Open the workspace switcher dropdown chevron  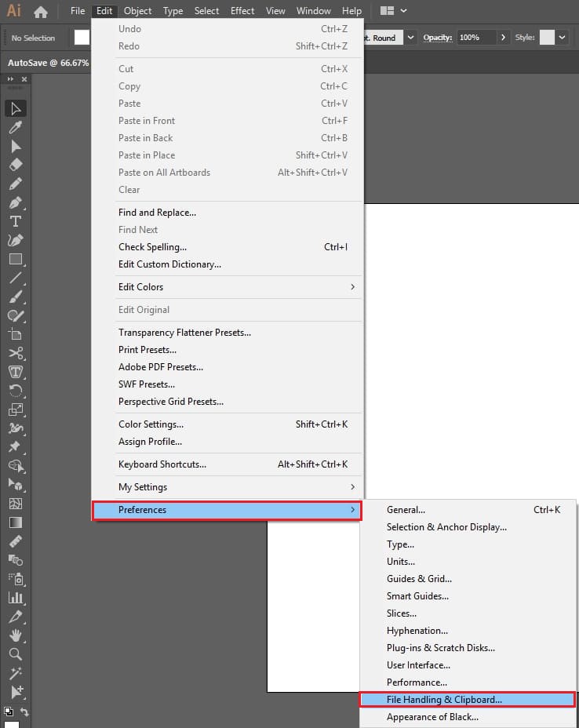tap(403, 11)
